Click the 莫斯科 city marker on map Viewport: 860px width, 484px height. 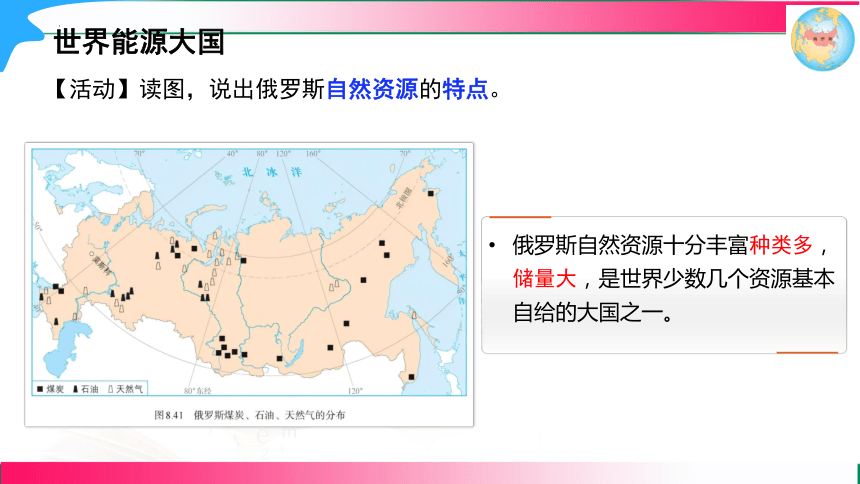coord(92,254)
